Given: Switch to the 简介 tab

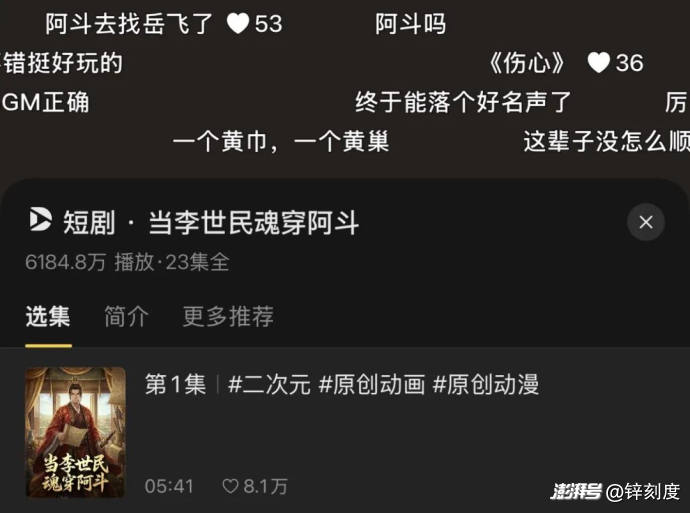Looking at the screenshot, I should pos(126,316).
